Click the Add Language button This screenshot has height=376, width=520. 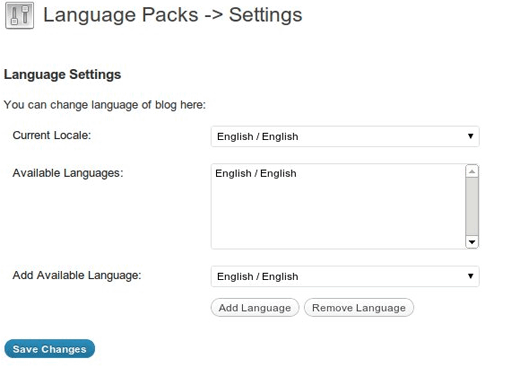(255, 308)
